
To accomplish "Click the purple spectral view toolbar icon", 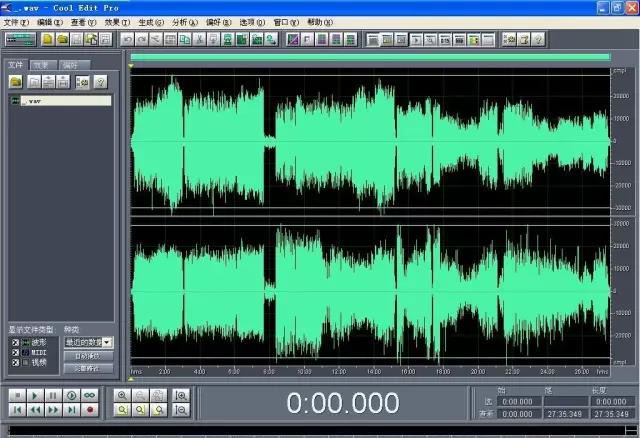I will coord(293,40).
